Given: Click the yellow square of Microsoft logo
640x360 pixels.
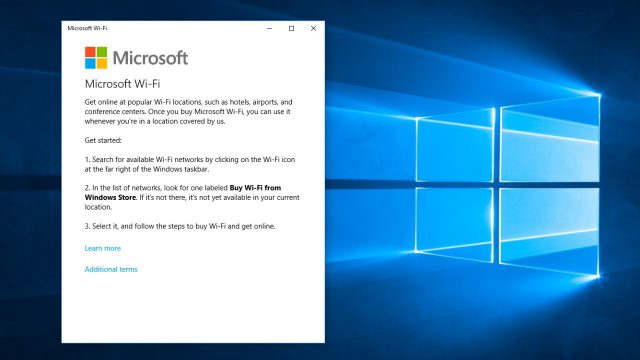Looking at the screenshot, I should tap(102, 63).
